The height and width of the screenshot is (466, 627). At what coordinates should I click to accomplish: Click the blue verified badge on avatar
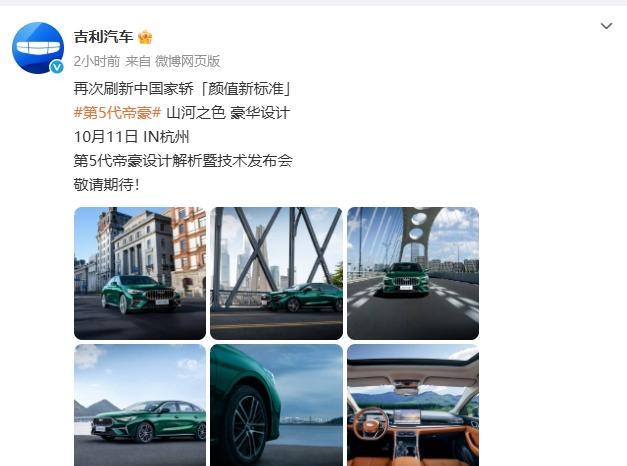pos(57,66)
